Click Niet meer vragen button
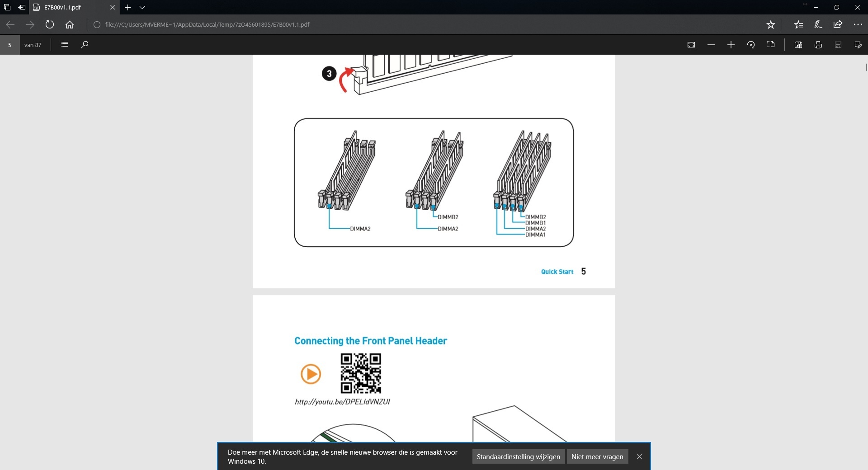The height and width of the screenshot is (470, 868). (597, 456)
